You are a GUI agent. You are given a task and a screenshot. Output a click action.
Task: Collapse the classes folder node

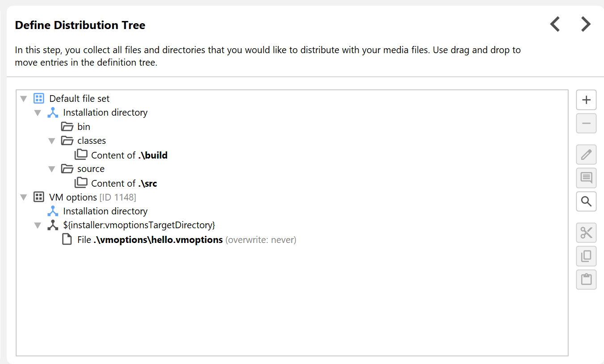tap(52, 141)
